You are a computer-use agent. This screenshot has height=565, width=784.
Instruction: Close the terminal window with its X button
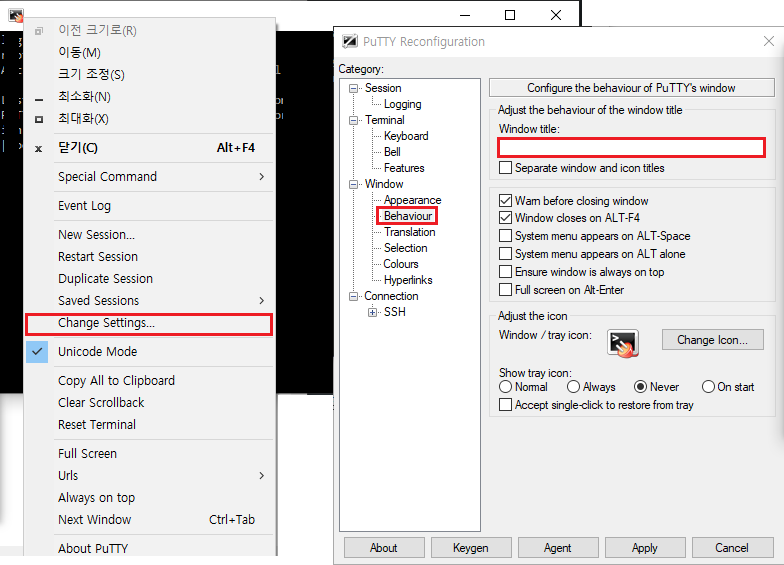click(x=556, y=15)
